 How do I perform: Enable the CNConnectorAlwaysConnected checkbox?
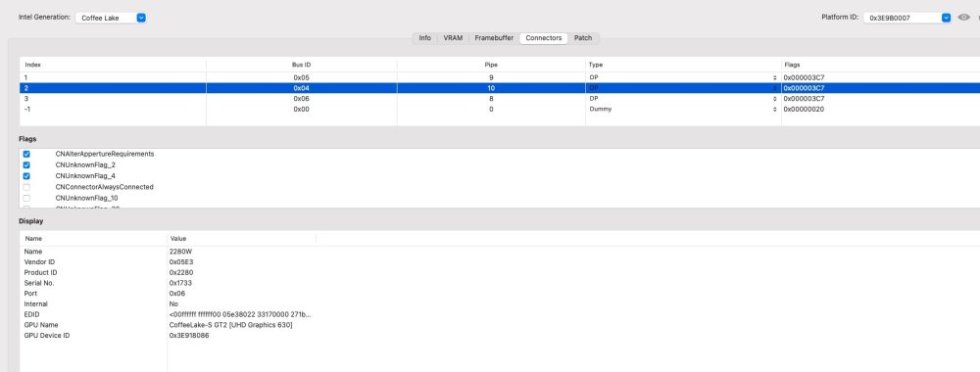(26, 187)
